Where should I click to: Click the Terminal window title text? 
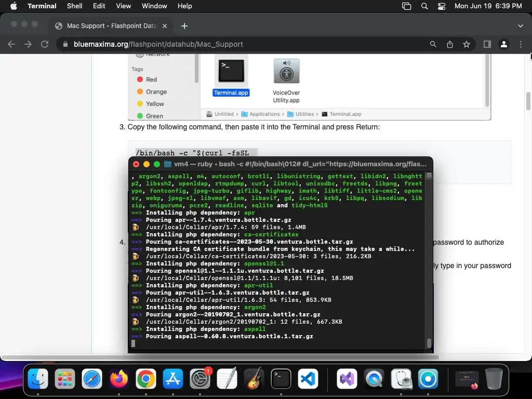[x=300, y=164]
